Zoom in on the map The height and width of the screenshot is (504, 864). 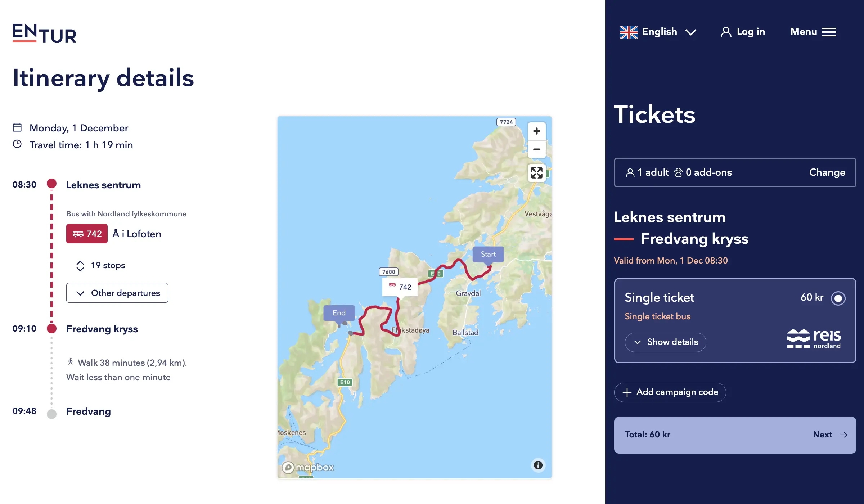click(536, 131)
